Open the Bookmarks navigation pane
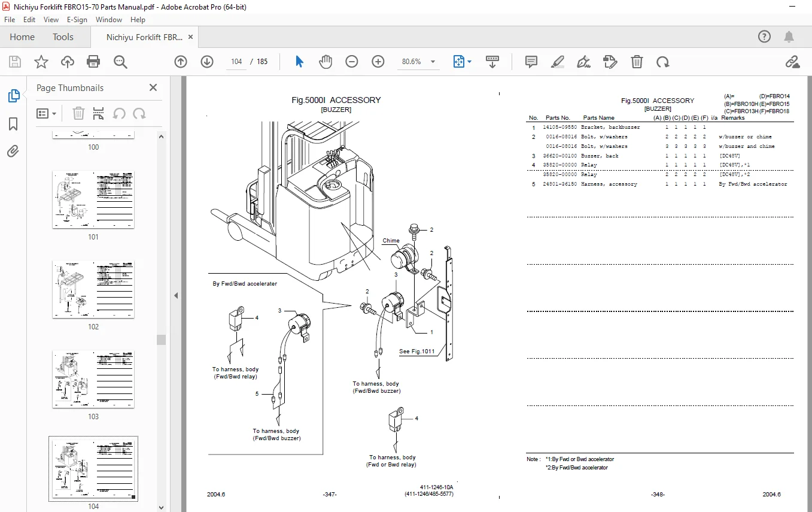This screenshot has height=512, width=812. (13, 124)
